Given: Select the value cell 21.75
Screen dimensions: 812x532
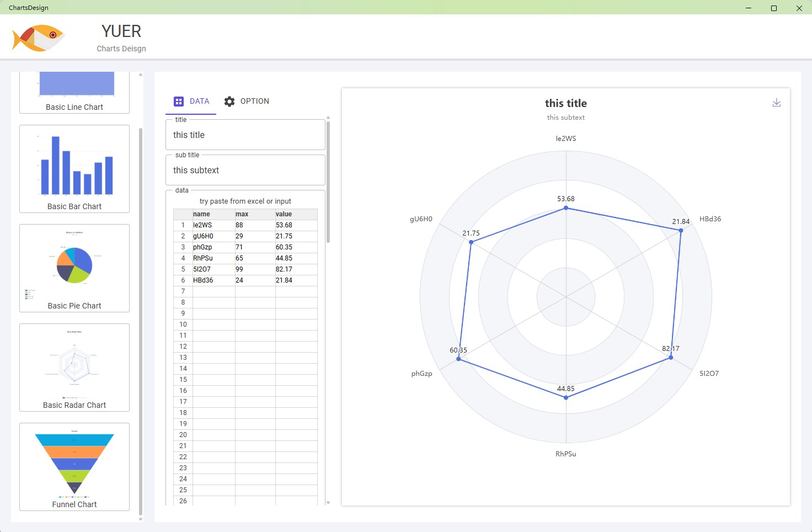Looking at the screenshot, I should [x=296, y=236].
